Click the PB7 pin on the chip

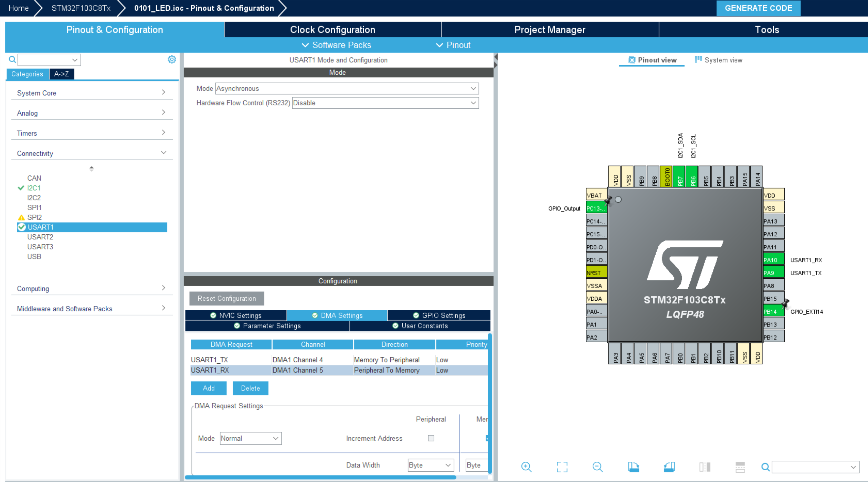point(679,176)
